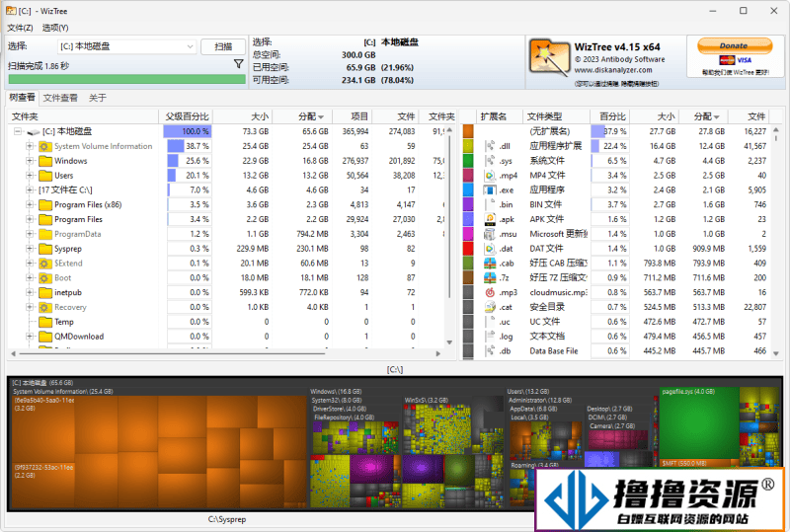Click the Boot gear folder icon
This screenshot has width=790, height=532.
point(45,277)
